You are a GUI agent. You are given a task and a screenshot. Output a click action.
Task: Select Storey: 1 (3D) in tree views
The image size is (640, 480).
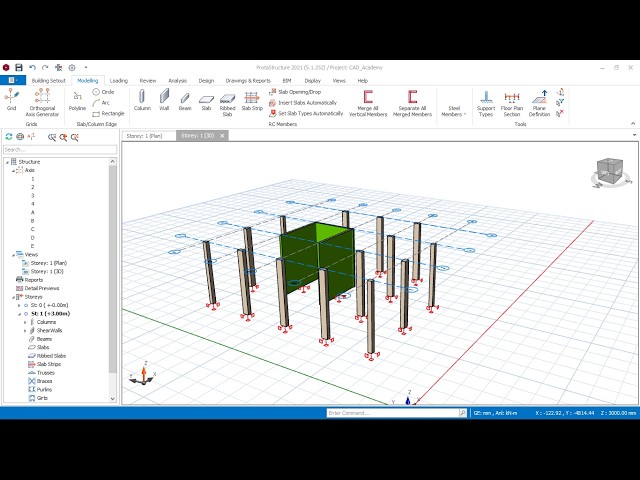(x=47, y=271)
